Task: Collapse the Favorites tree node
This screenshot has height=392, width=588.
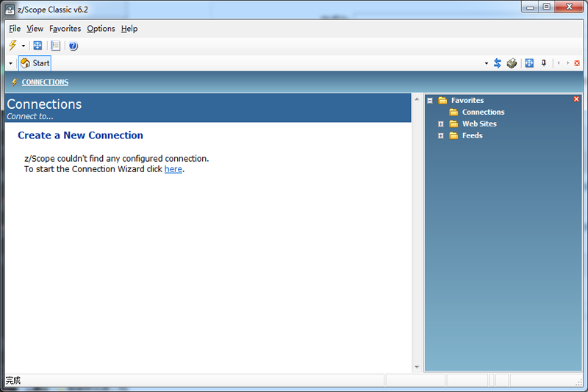Action: [430, 101]
